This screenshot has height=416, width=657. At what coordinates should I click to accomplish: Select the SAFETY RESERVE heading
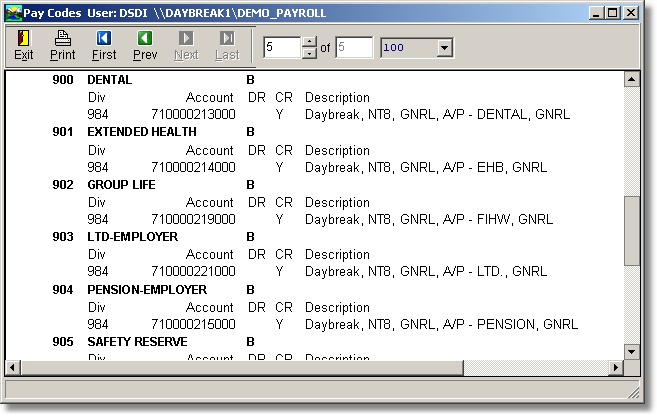tap(137, 341)
